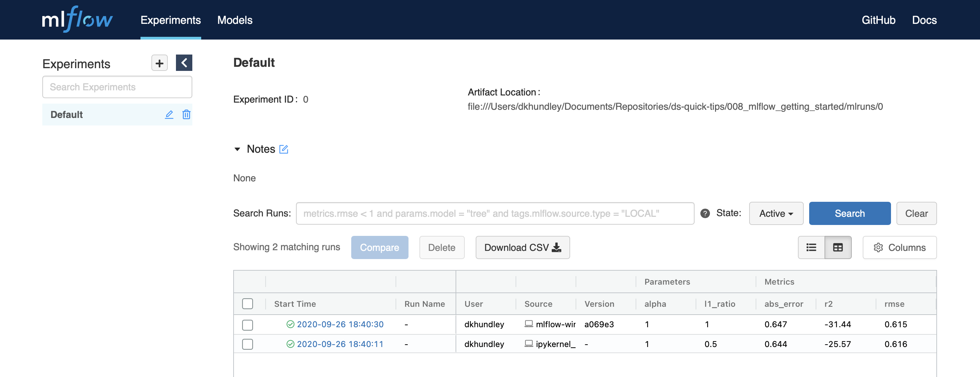Click version a069e3 cell

(599, 324)
